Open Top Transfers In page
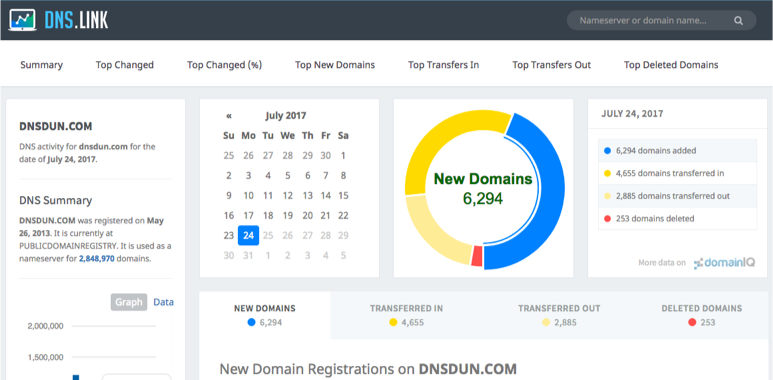 tap(443, 65)
